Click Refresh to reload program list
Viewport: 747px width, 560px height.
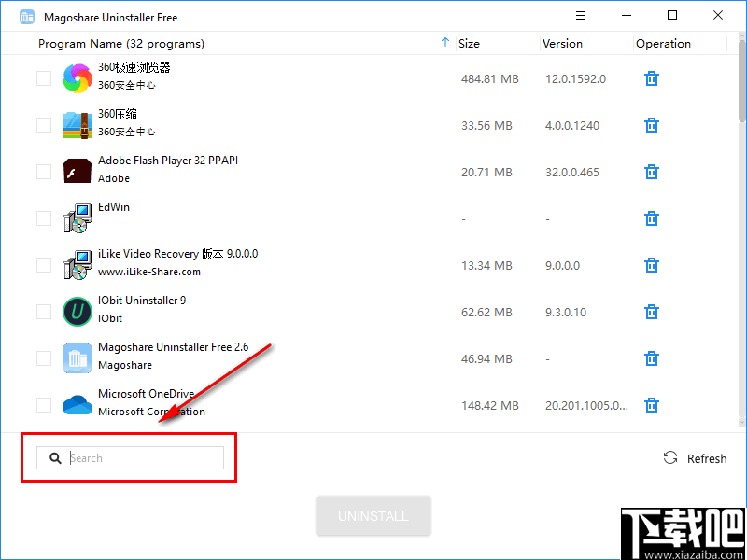tap(696, 458)
